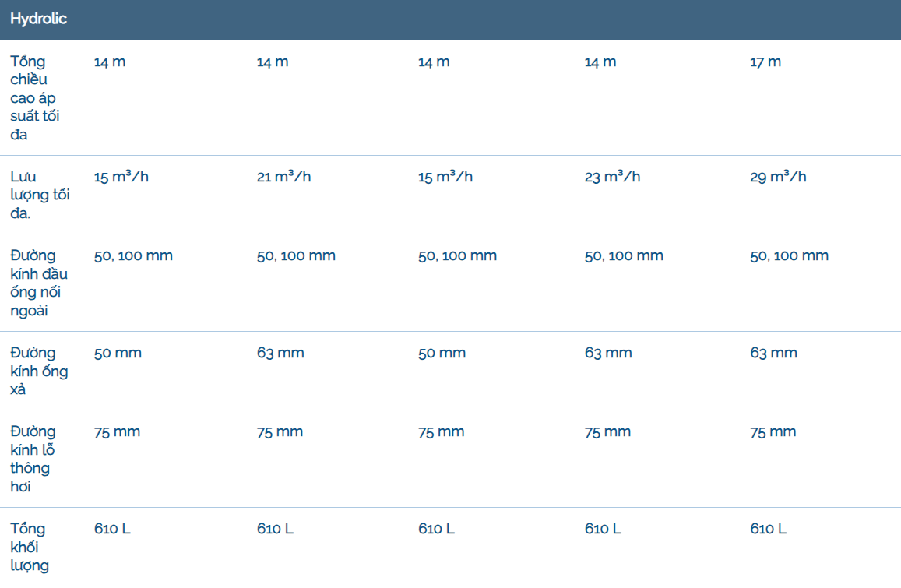Click the 63 mm drain value in second column
The height and width of the screenshot is (588, 901).
point(280,353)
